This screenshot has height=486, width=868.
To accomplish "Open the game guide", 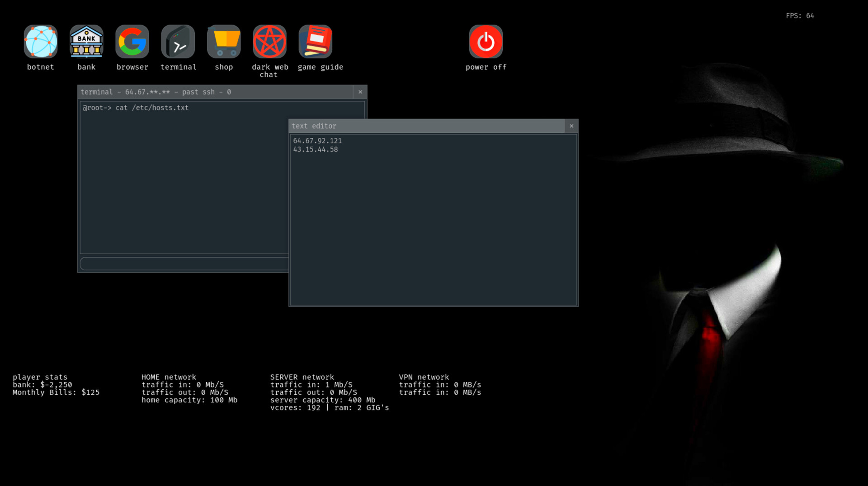I will click(315, 41).
